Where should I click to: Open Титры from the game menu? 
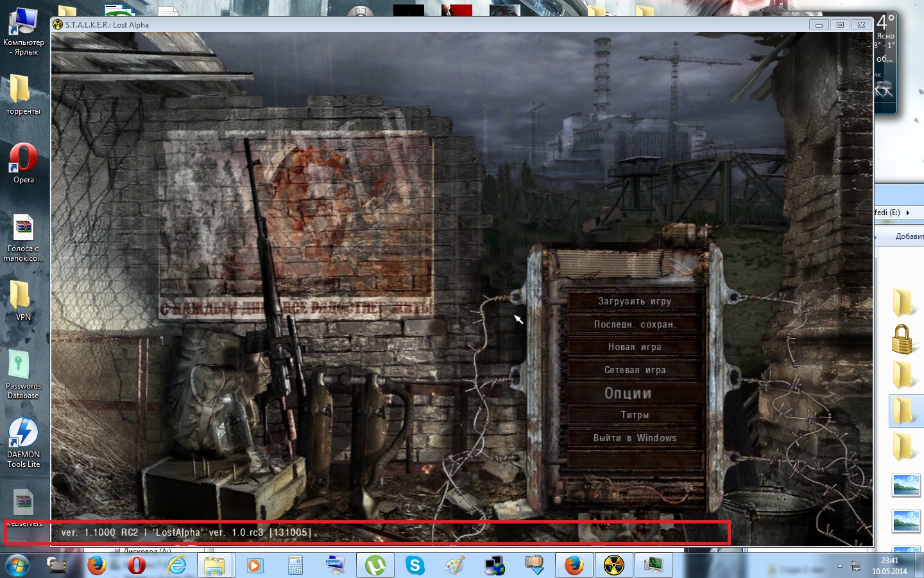click(x=635, y=416)
